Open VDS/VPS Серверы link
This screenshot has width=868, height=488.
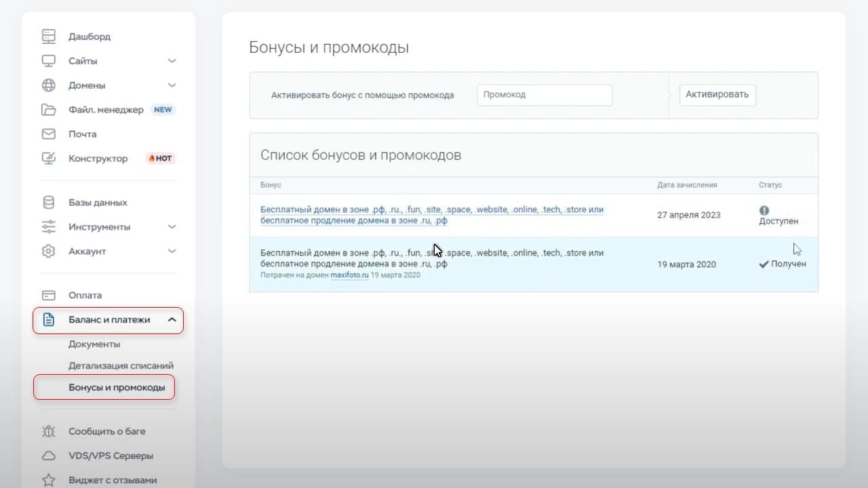point(111,455)
